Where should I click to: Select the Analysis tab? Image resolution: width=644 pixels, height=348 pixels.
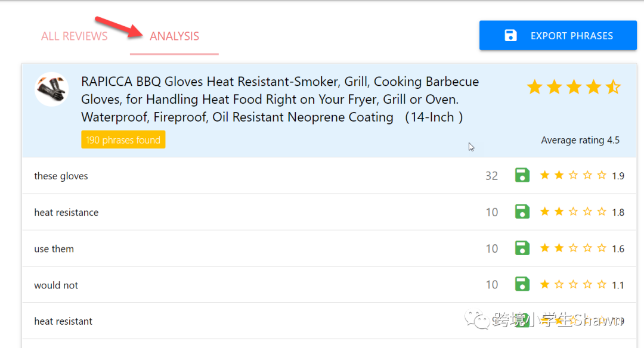(174, 36)
